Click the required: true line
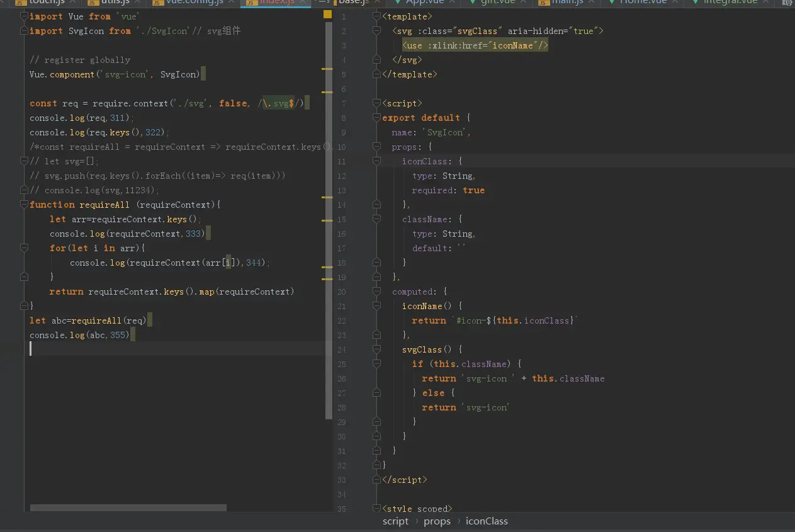This screenshot has height=532, width=795. 448,190
